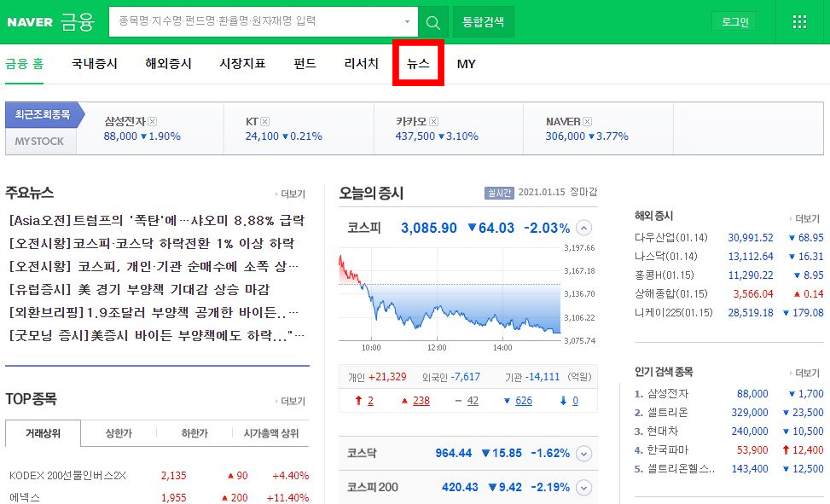830x504 pixels.
Task: Open the apps grid menu icon
Action: [799, 21]
